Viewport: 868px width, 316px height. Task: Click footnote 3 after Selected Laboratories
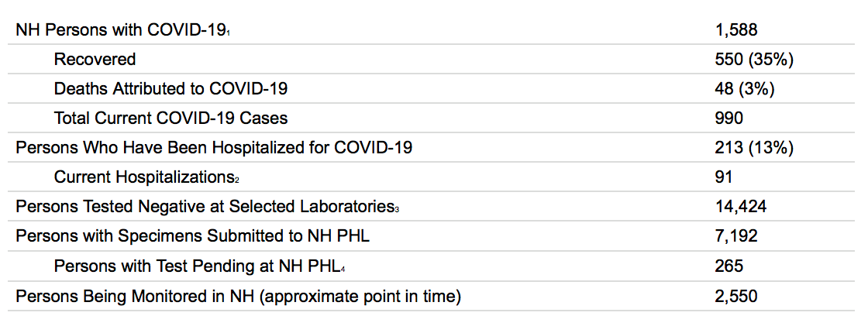[397, 210]
